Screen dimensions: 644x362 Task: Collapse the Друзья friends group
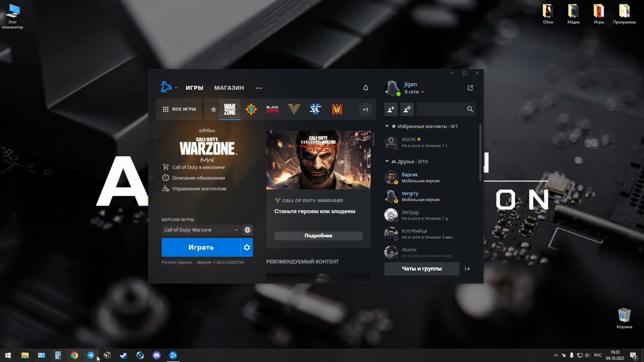(387, 161)
